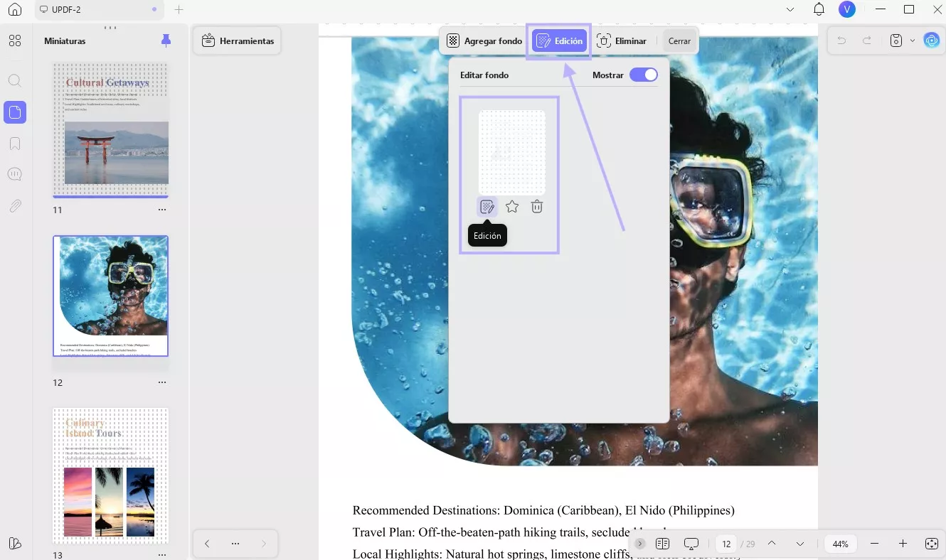Viewport: 946px width, 560px height.
Task: Click the page number field showing 12
Action: click(x=726, y=544)
